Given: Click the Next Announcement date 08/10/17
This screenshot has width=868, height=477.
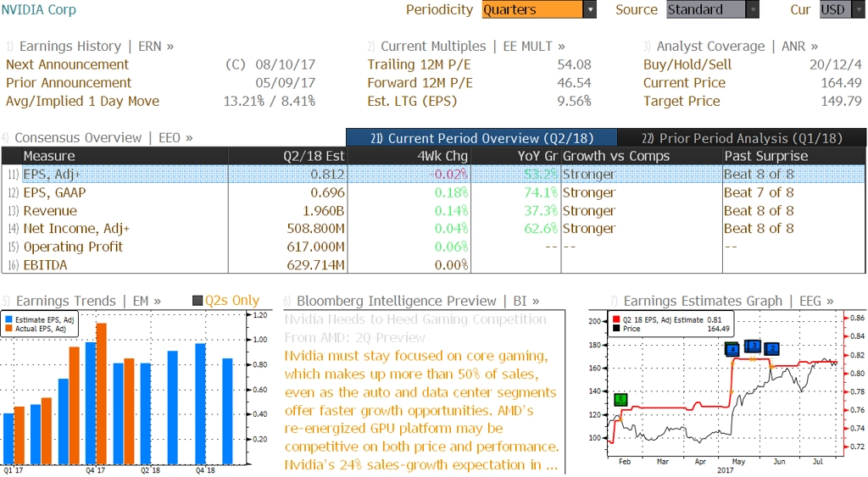Looking at the screenshot, I should [285, 64].
